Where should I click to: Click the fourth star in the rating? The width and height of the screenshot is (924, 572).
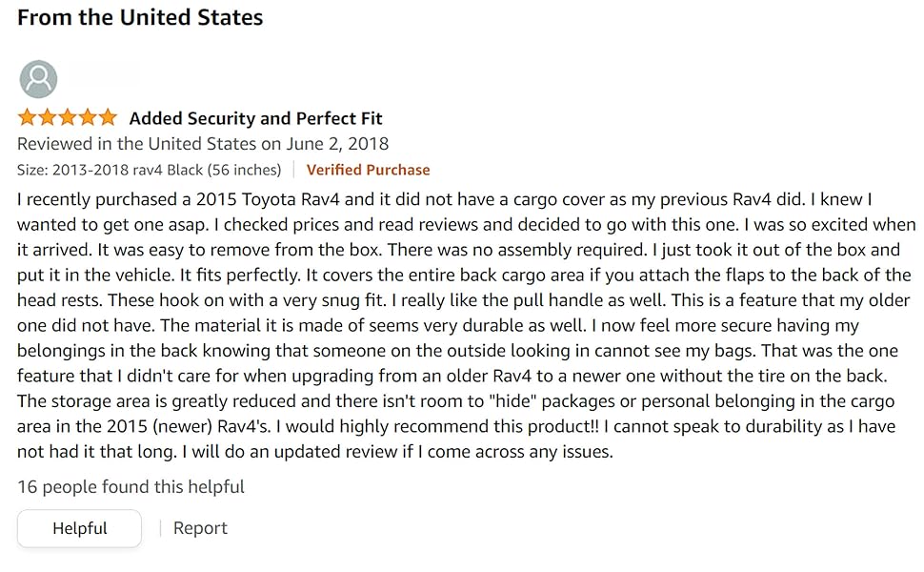[88, 117]
